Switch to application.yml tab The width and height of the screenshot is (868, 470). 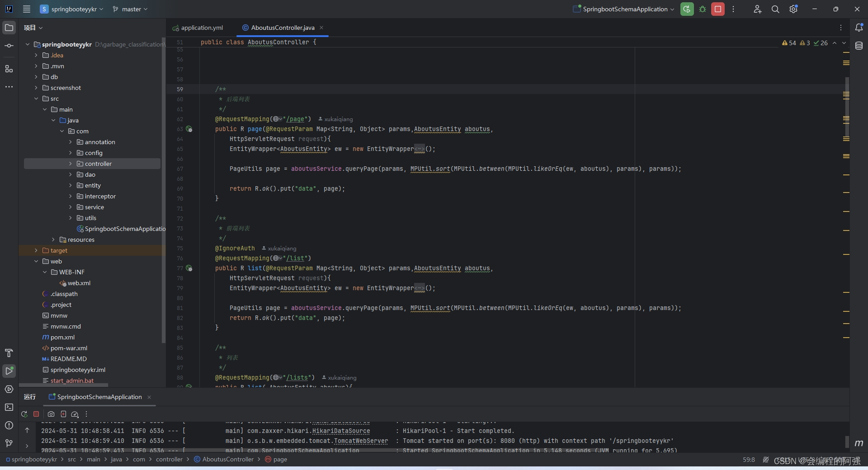pos(198,28)
